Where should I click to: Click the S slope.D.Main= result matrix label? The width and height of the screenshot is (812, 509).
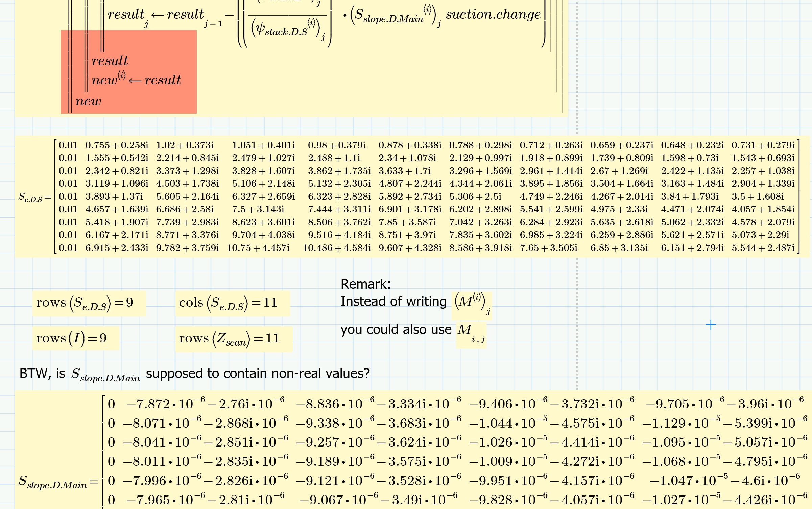[x=54, y=482]
